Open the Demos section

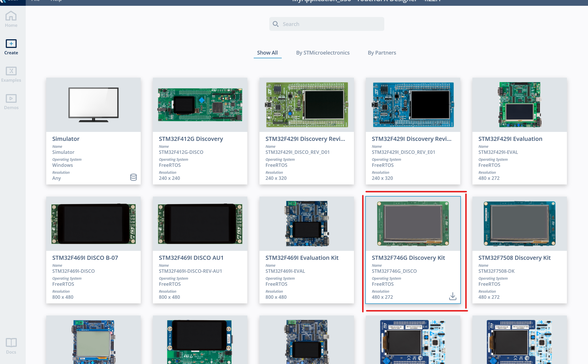[11, 101]
